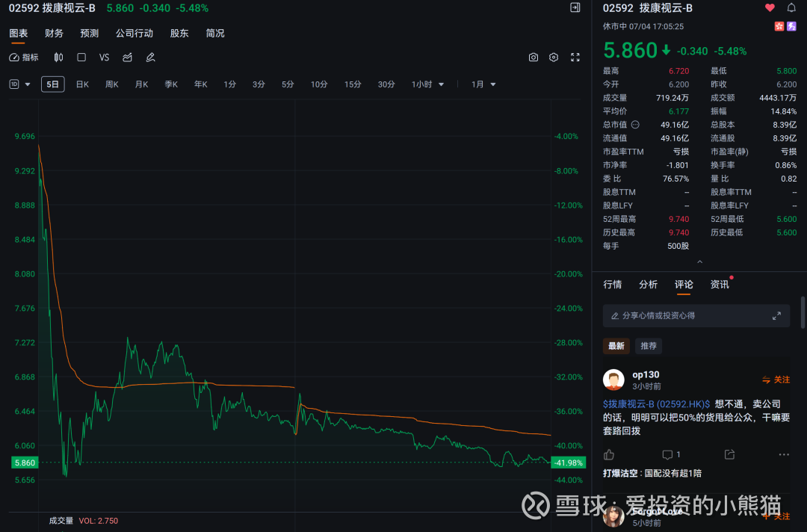Open the 行情 tab in side panel
The image size is (807, 532).
coord(613,285)
